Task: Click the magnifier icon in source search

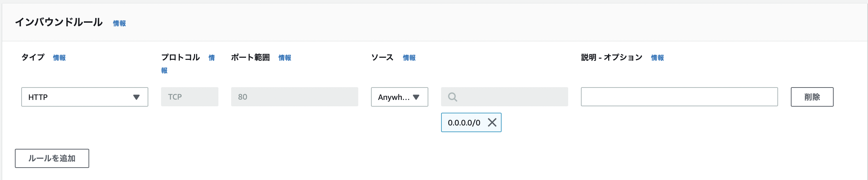Action: pos(452,97)
